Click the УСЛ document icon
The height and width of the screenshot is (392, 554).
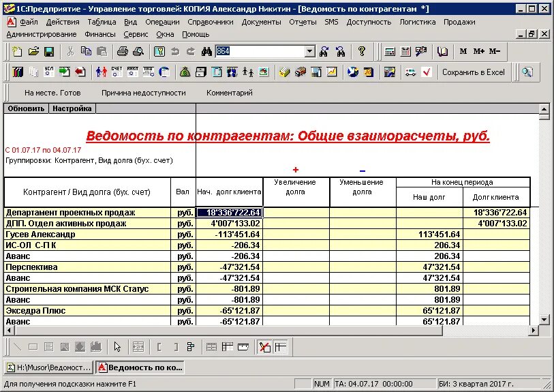[x=49, y=72]
